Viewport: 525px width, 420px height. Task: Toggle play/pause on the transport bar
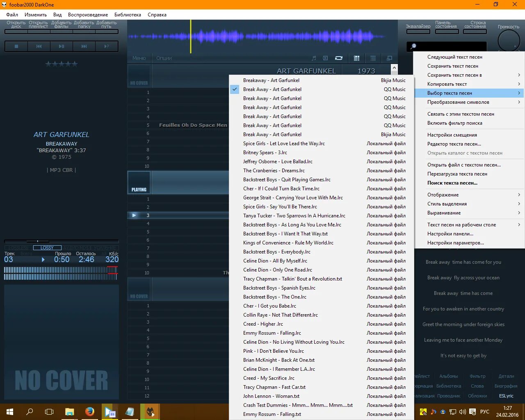[x=62, y=46]
